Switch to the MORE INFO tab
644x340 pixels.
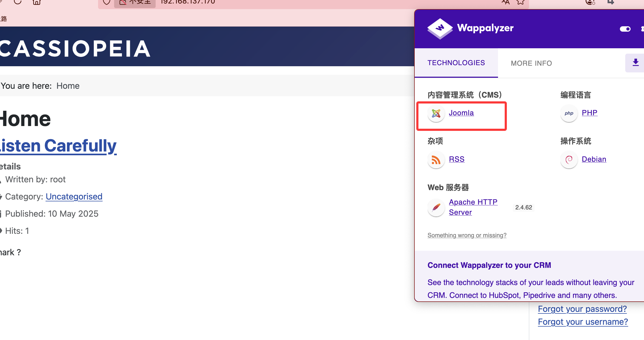click(x=531, y=63)
